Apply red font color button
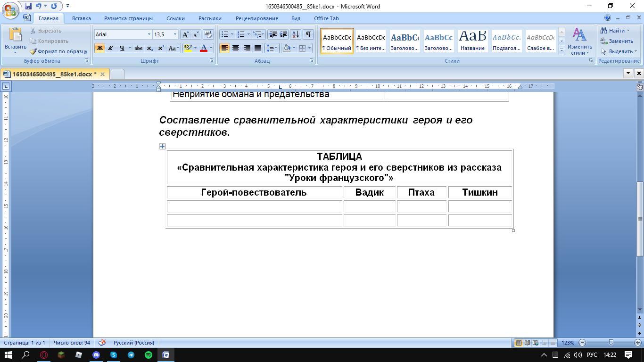The height and width of the screenshot is (362, 644). tap(204, 48)
